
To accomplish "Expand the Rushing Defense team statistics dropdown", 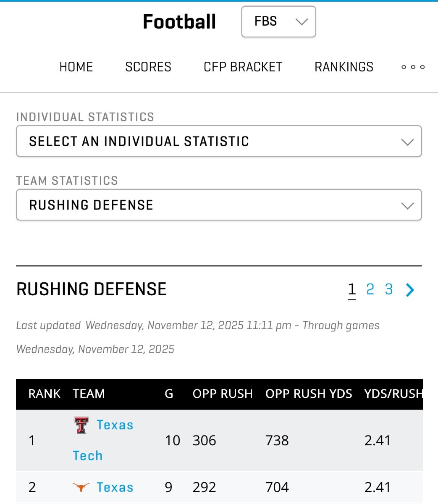I will (219, 205).
